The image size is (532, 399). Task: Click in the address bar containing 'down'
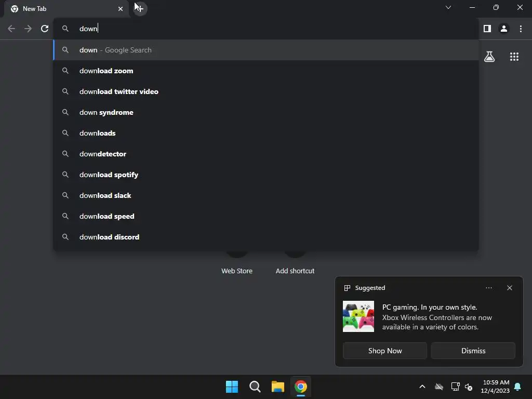point(267,29)
